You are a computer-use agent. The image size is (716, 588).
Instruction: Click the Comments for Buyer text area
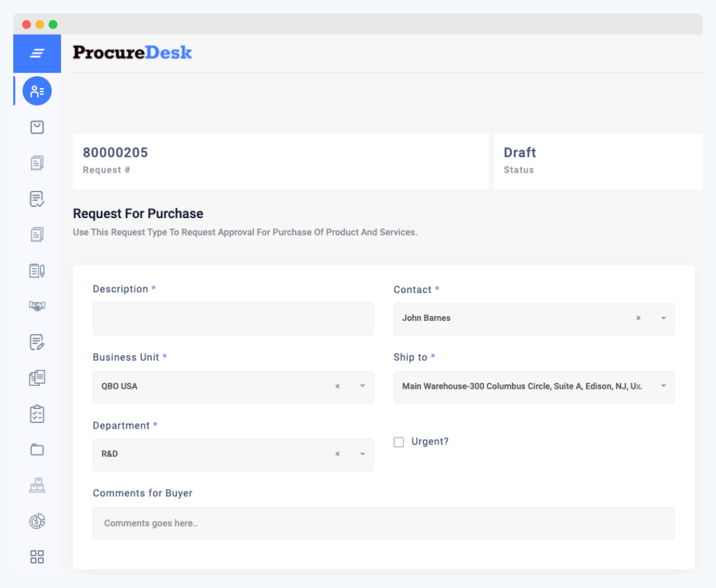tap(383, 523)
